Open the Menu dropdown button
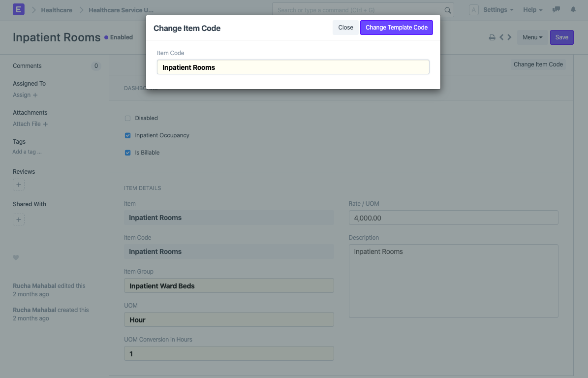588x378 pixels. [532, 37]
